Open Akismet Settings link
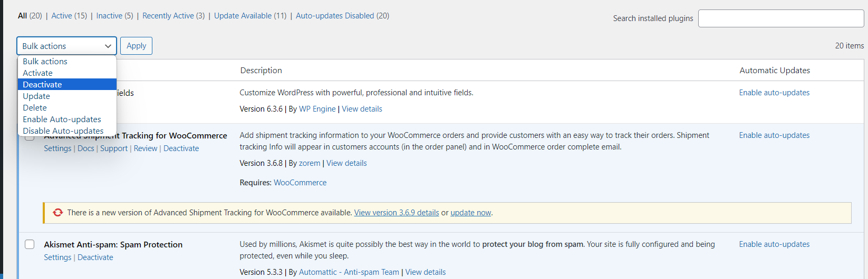Image resolution: width=868 pixels, height=279 pixels. click(x=57, y=257)
